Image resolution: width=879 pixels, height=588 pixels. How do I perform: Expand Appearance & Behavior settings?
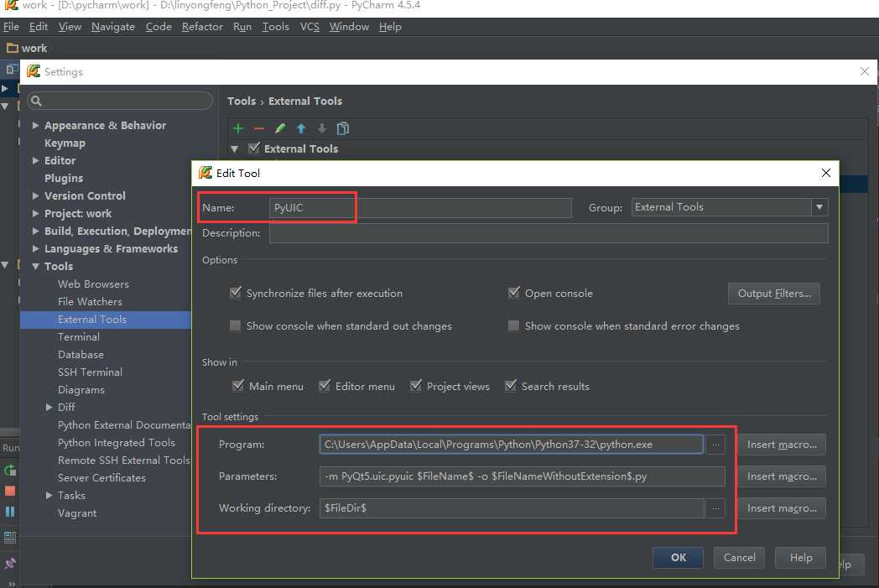[35, 126]
